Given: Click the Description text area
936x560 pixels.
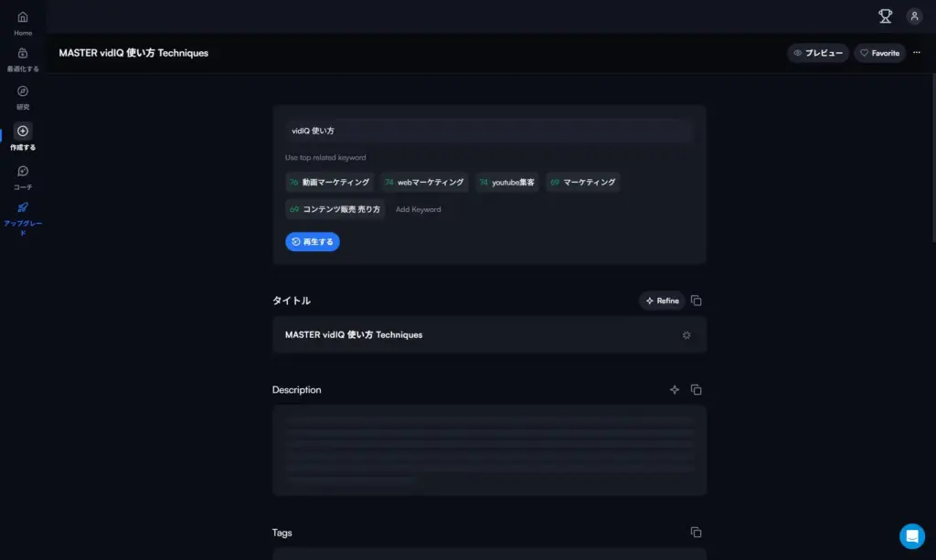Looking at the screenshot, I should click(490, 450).
